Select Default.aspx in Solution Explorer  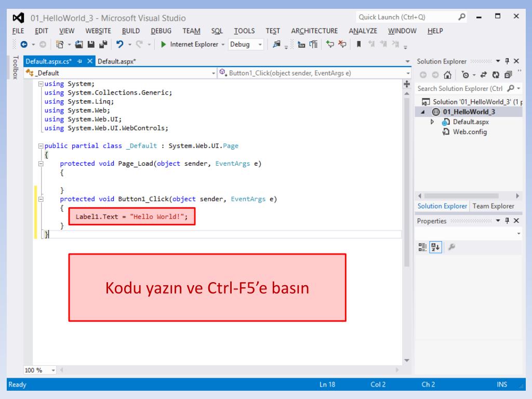click(x=471, y=122)
